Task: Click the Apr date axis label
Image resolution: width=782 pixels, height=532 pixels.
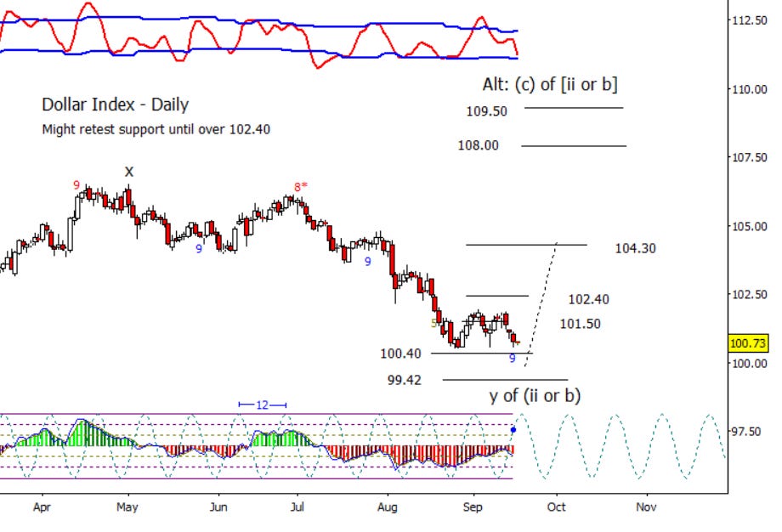Action: coord(42,507)
